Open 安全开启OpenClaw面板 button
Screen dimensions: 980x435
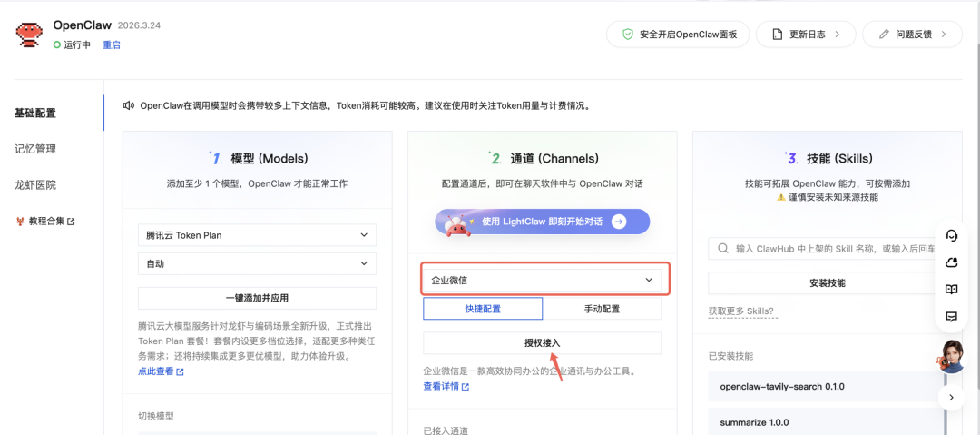[x=678, y=35]
